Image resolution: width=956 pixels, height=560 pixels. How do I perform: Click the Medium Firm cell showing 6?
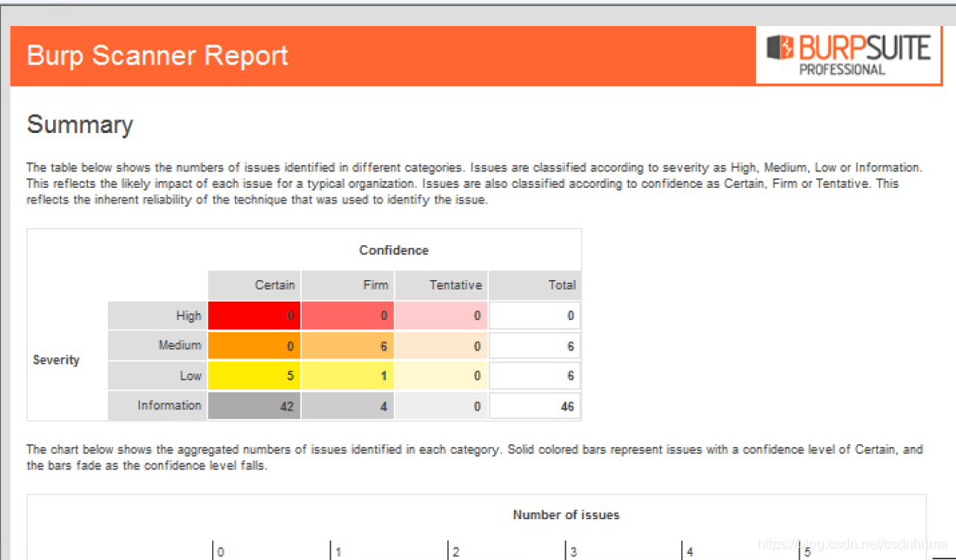click(x=348, y=345)
